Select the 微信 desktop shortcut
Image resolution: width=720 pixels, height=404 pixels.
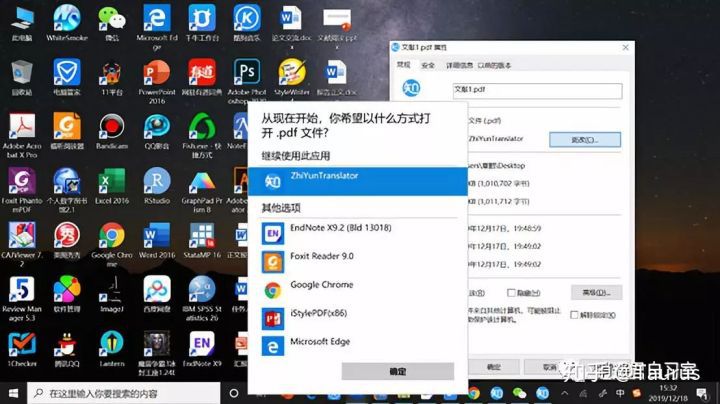tap(112, 24)
